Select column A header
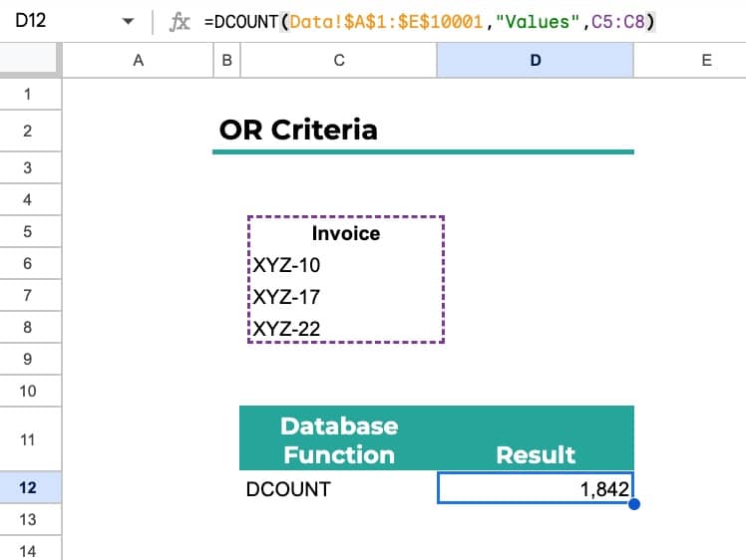The image size is (746, 560). (138, 61)
